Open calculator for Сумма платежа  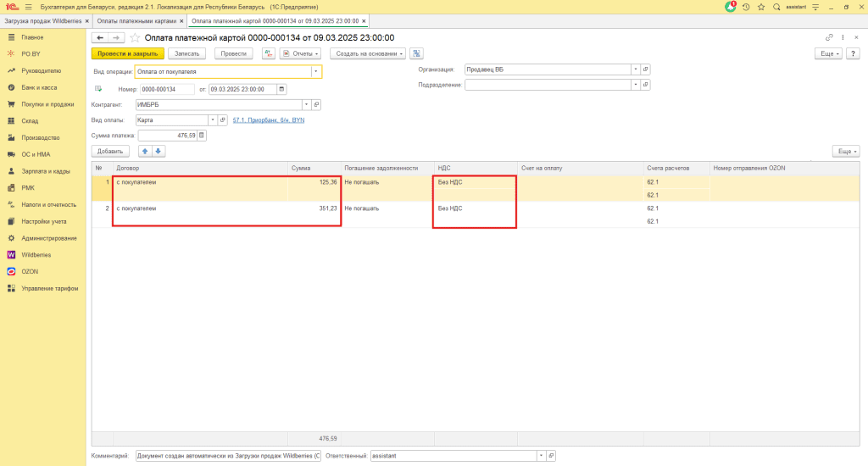[x=202, y=135]
